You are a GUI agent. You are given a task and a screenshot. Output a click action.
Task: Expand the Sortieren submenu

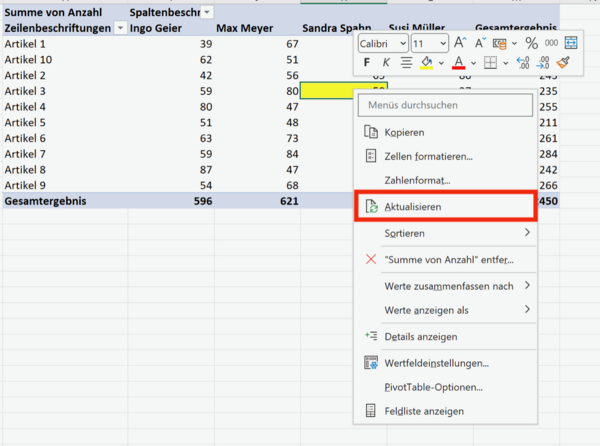[x=445, y=233]
